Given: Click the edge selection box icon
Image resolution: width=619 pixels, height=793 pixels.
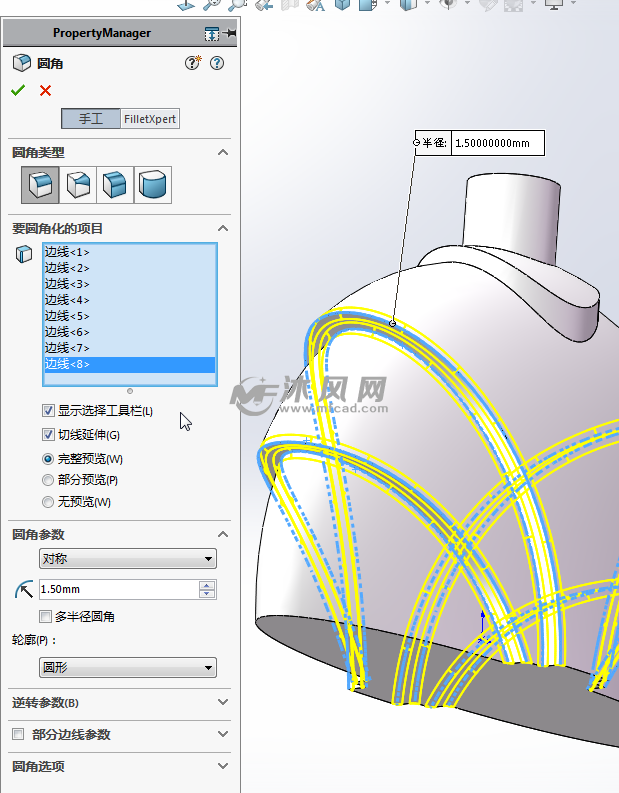Looking at the screenshot, I should tap(23, 253).
